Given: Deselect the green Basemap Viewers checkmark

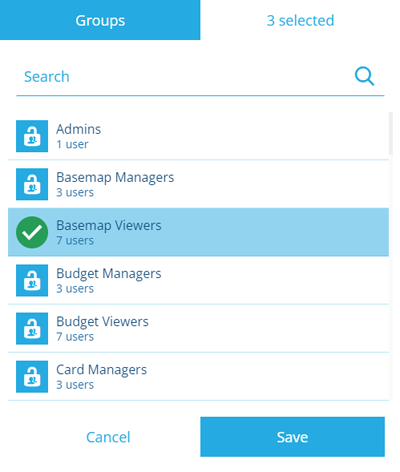Looking at the screenshot, I should [32, 232].
